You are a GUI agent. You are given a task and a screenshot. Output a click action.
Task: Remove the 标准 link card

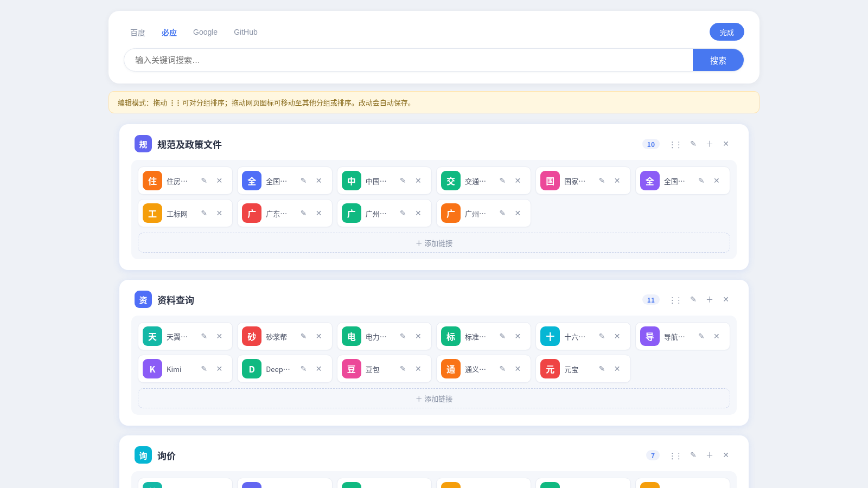[x=518, y=336]
